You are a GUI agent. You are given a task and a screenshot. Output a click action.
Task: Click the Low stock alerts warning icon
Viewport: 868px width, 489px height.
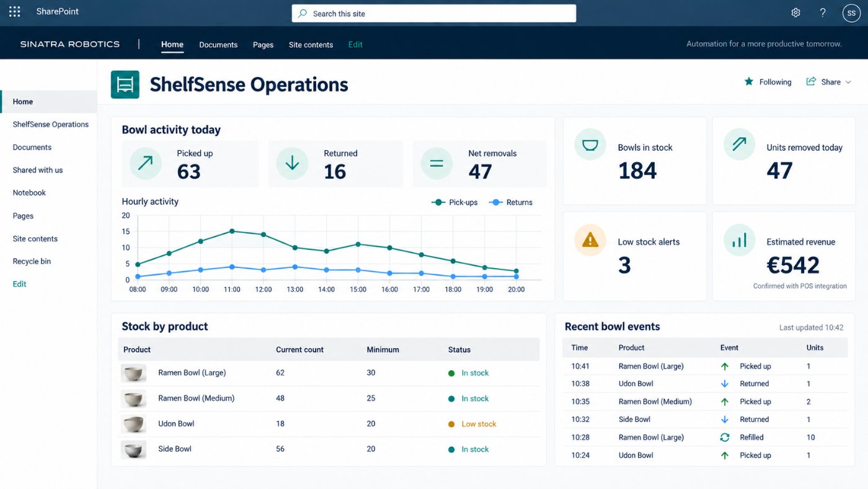tap(590, 240)
